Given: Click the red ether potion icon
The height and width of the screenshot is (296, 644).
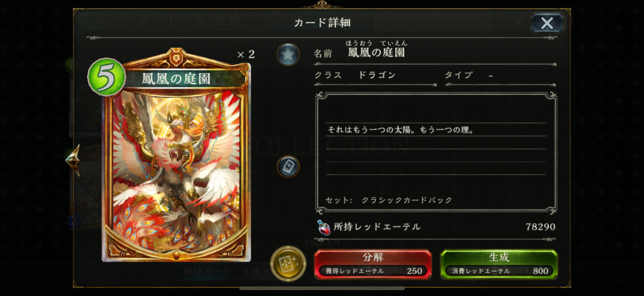Looking at the screenshot, I should click(323, 227).
